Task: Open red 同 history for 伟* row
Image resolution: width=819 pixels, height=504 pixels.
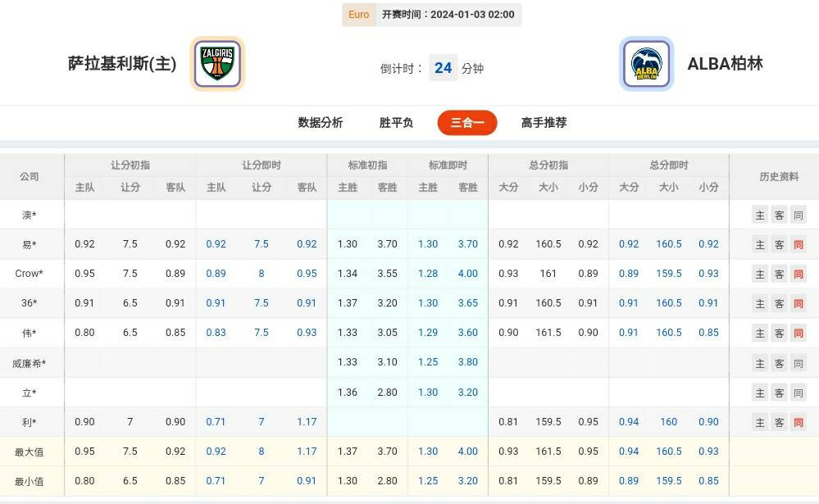Action: tap(799, 333)
